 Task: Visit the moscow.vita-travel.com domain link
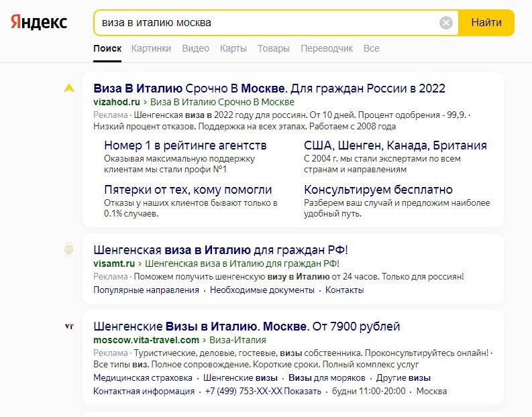pyautogui.click(x=146, y=340)
